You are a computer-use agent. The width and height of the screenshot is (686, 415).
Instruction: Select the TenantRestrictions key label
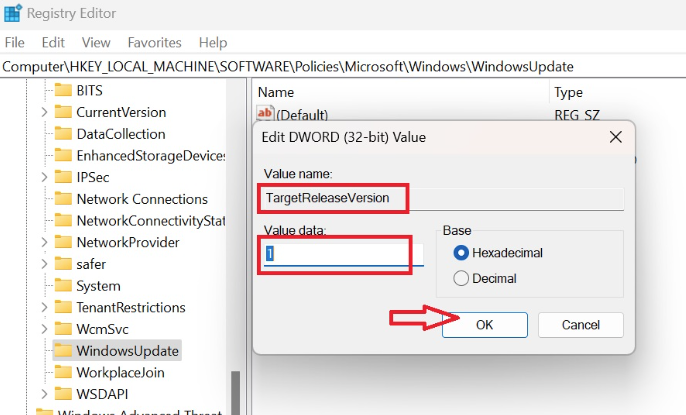coord(131,307)
